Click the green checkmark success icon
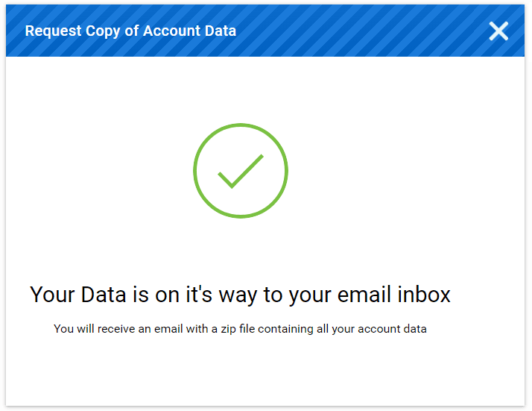This screenshot has height=411, width=532. (x=241, y=171)
